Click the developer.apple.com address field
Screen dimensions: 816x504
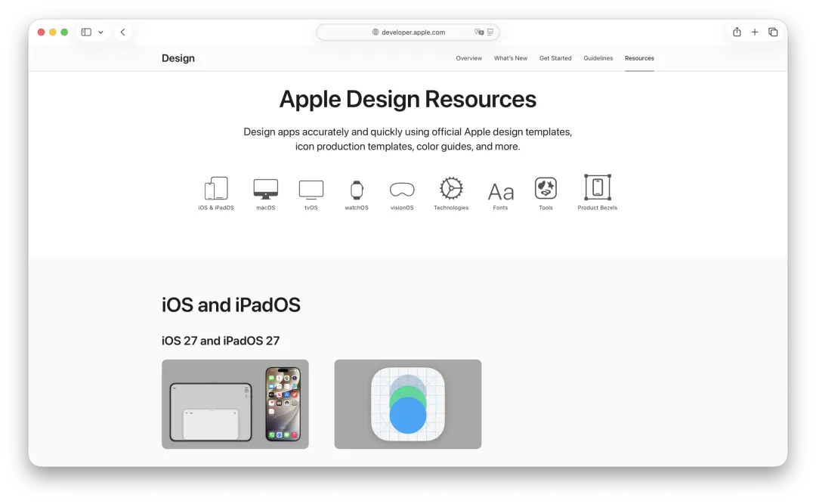click(408, 32)
